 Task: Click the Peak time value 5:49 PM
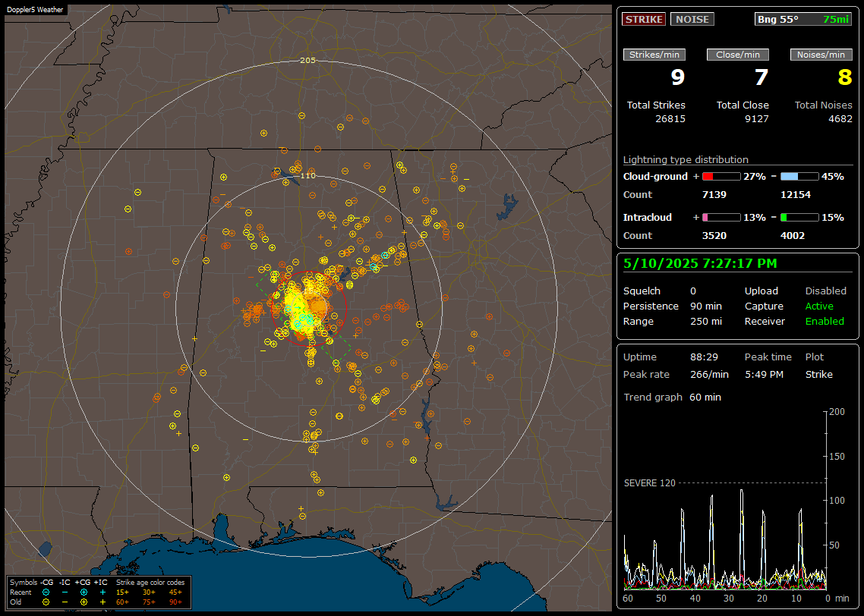pos(764,374)
